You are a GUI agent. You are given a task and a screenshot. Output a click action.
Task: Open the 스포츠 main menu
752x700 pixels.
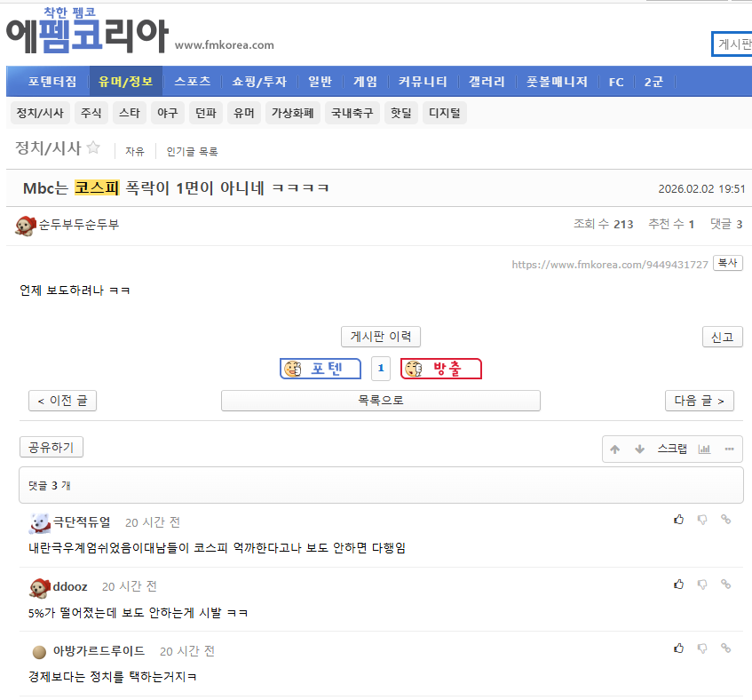(193, 82)
